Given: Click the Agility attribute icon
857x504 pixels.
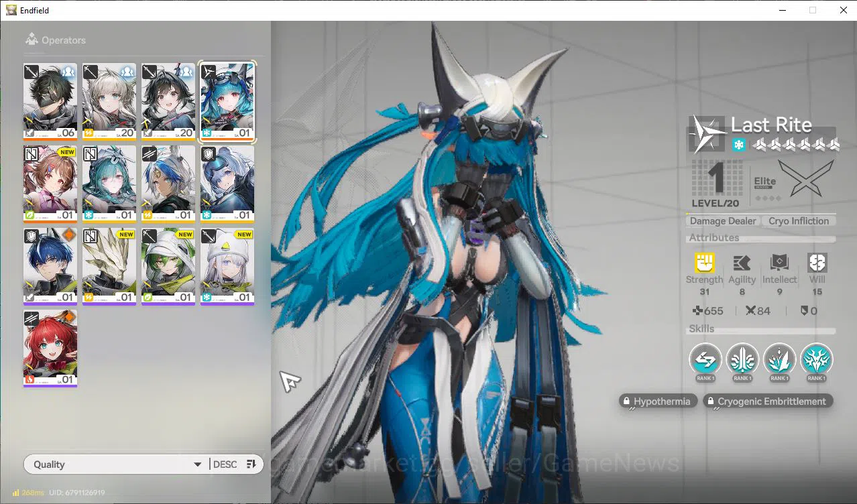Looking at the screenshot, I should (742, 263).
